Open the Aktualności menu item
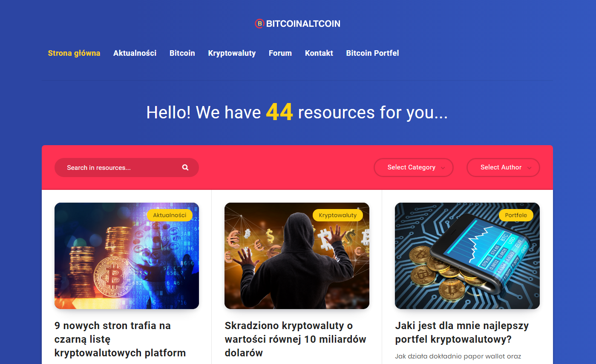This screenshot has width=596, height=364. click(x=135, y=53)
